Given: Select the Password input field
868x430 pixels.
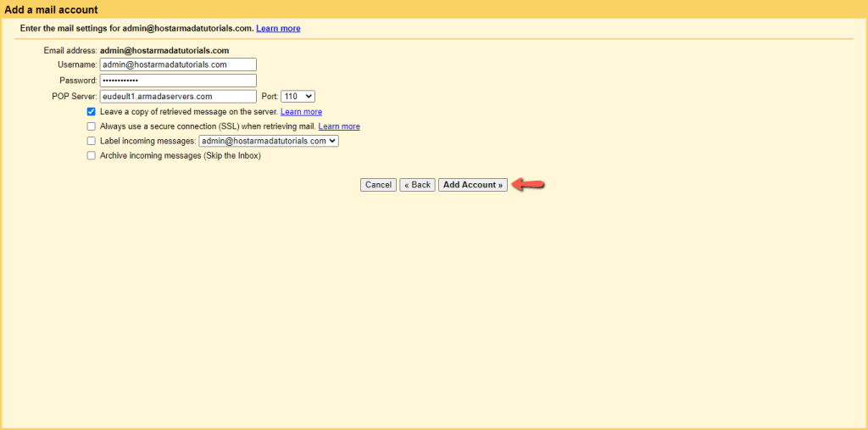Looking at the screenshot, I should (x=178, y=81).
